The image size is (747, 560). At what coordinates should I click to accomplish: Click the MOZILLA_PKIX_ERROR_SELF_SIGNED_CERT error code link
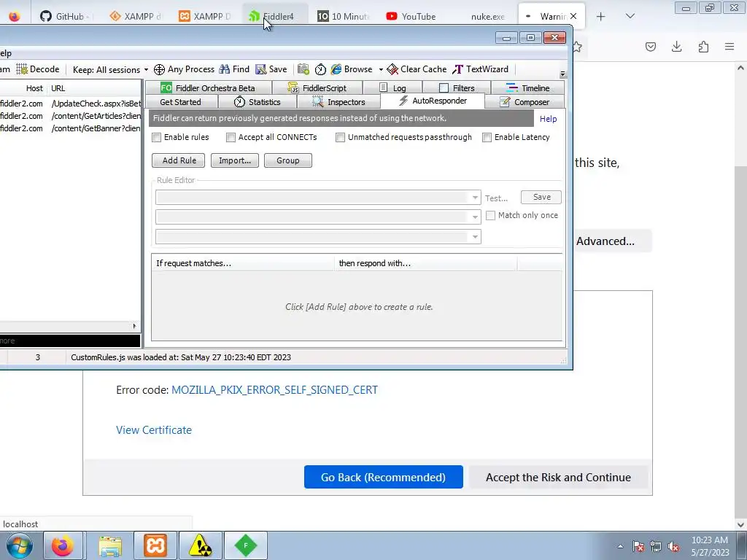click(274, 390)
